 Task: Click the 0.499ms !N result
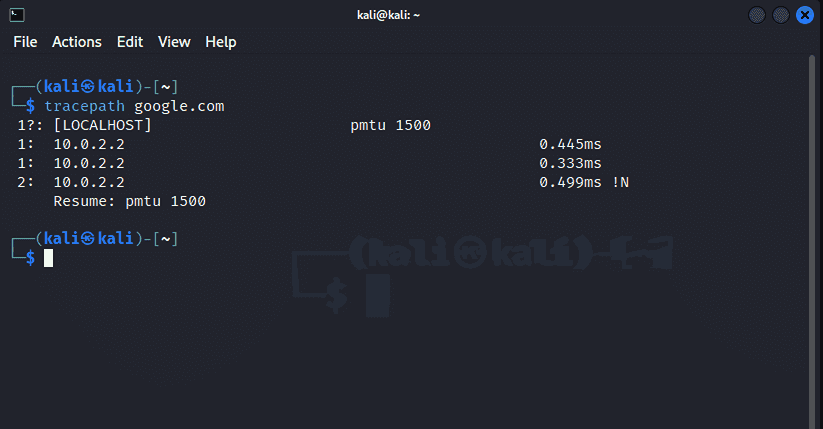point(584,182)
